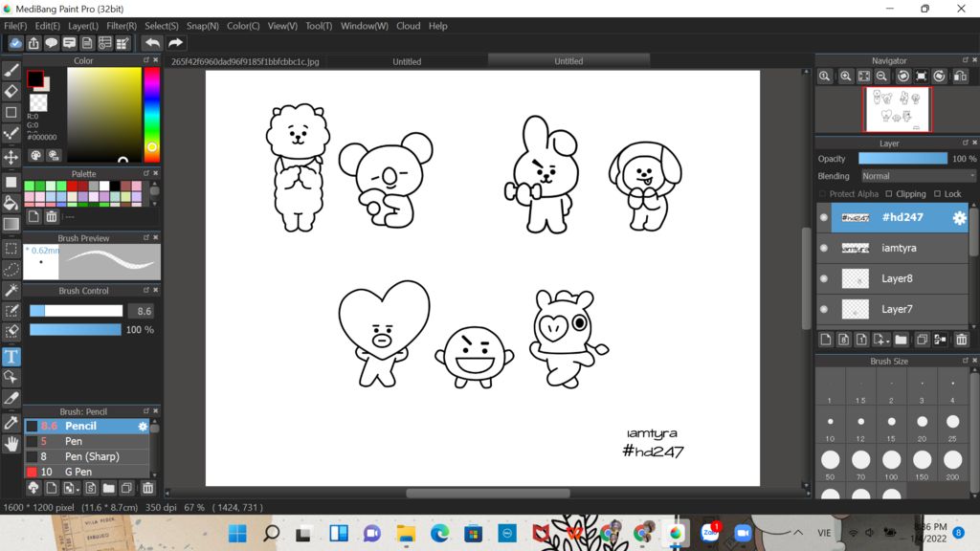Viewport: 980px width, 551px height.
Task: Select the Bucket fill tool
Action: coord(11,203)
